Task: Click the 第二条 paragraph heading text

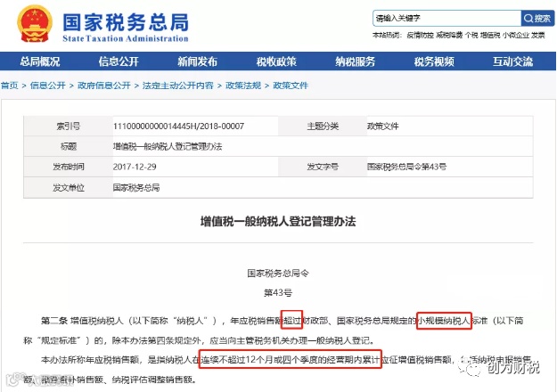Action: click(x=54, y=321)
